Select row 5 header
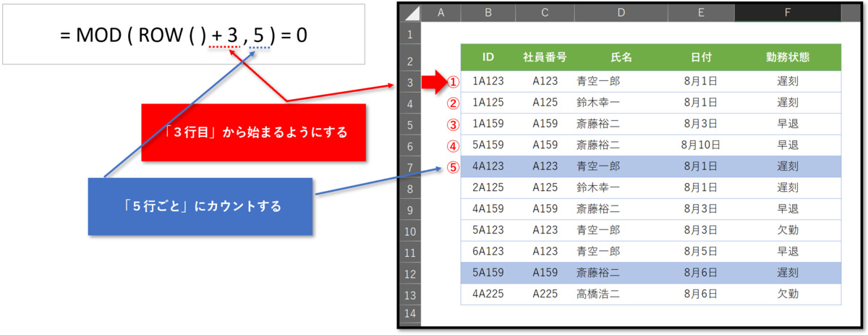The height and width of the screenshot is (335, 868). coord(409,124)
